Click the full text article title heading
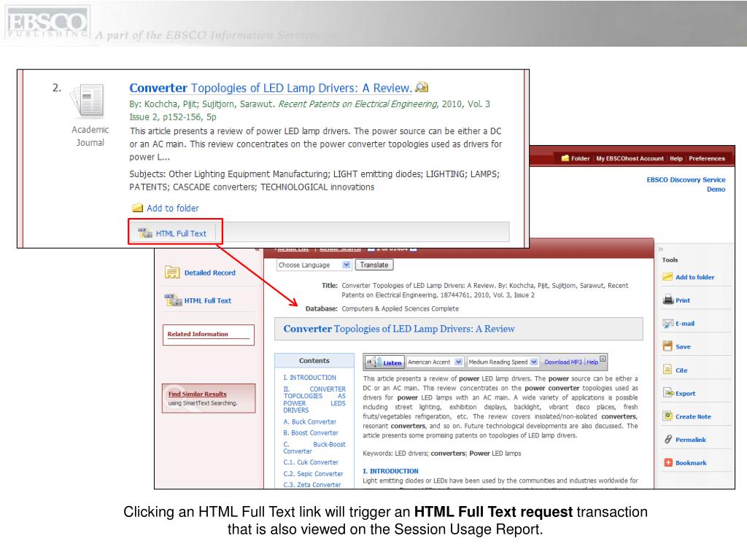The height and width of the screenshot is (560, 747). (x=399, y=329)
